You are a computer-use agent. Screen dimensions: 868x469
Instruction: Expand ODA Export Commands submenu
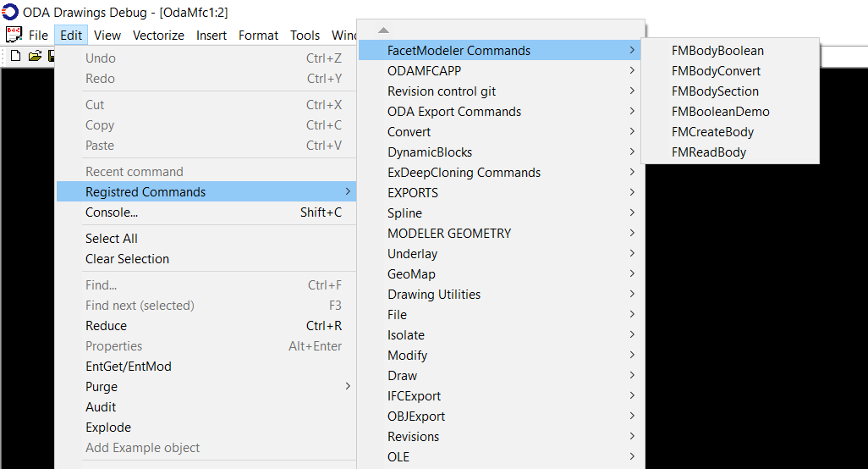499,111
